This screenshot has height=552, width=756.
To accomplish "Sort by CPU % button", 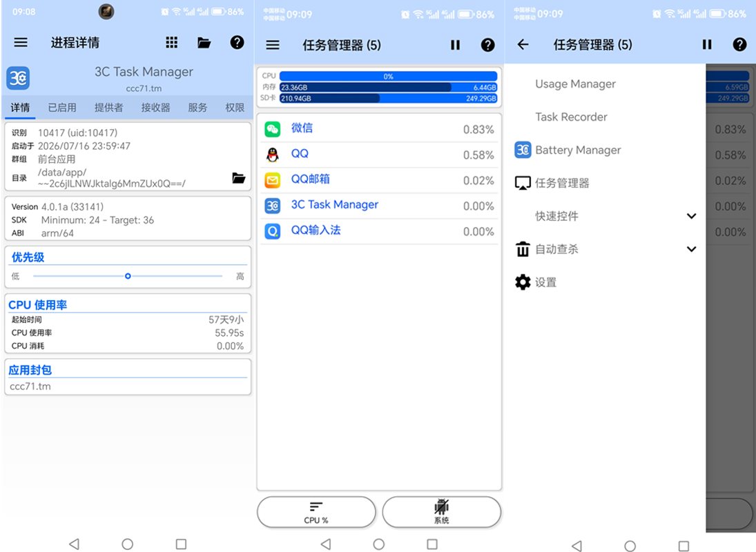I will coord(316,512).
